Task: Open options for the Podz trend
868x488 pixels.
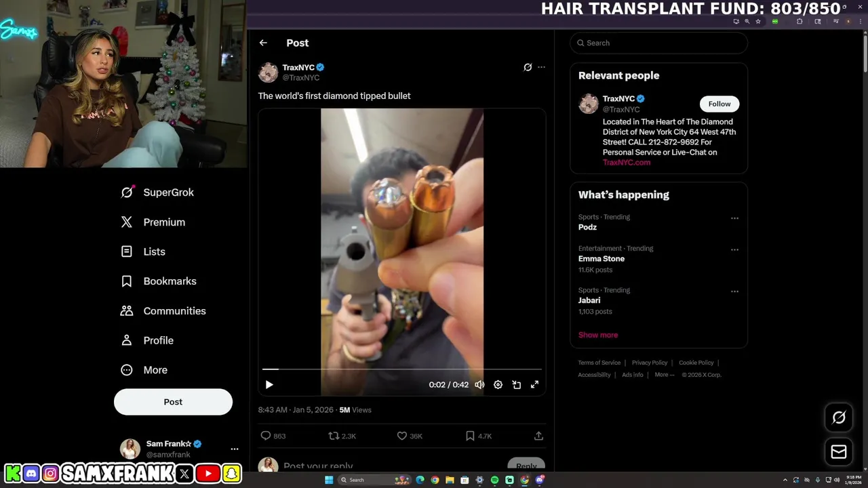Action: pyautogui.click(x=734, y=218)
